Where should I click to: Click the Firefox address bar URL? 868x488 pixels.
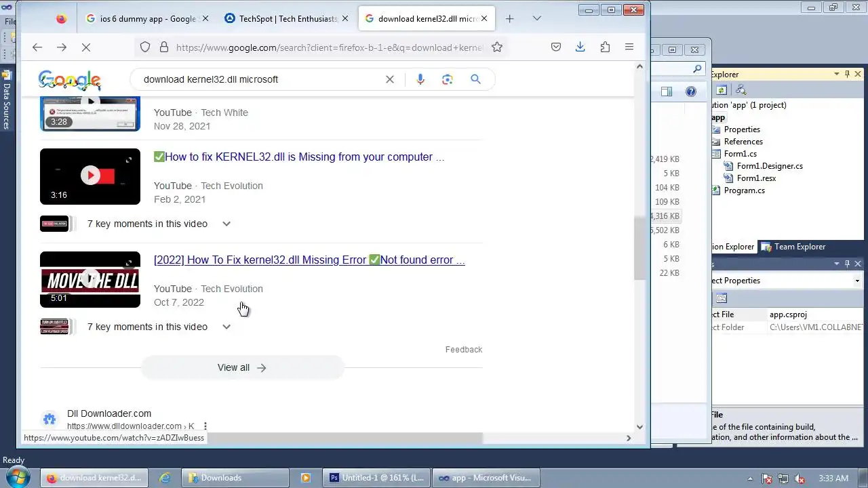(329, 47)
